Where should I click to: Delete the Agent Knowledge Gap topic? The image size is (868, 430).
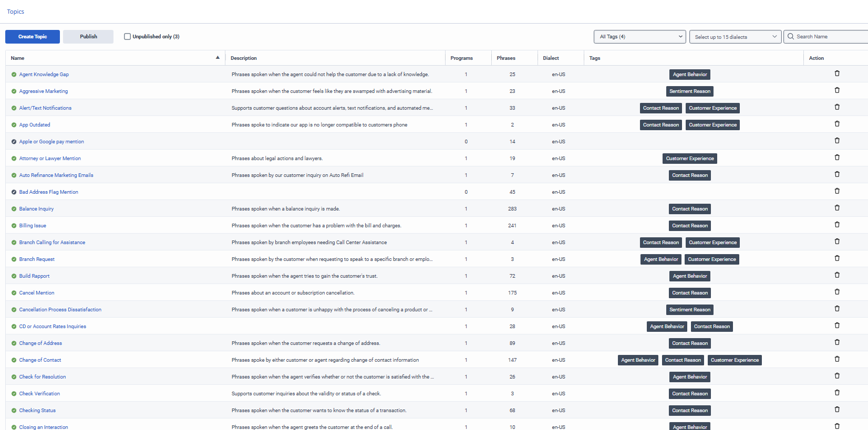coord(837,74)
